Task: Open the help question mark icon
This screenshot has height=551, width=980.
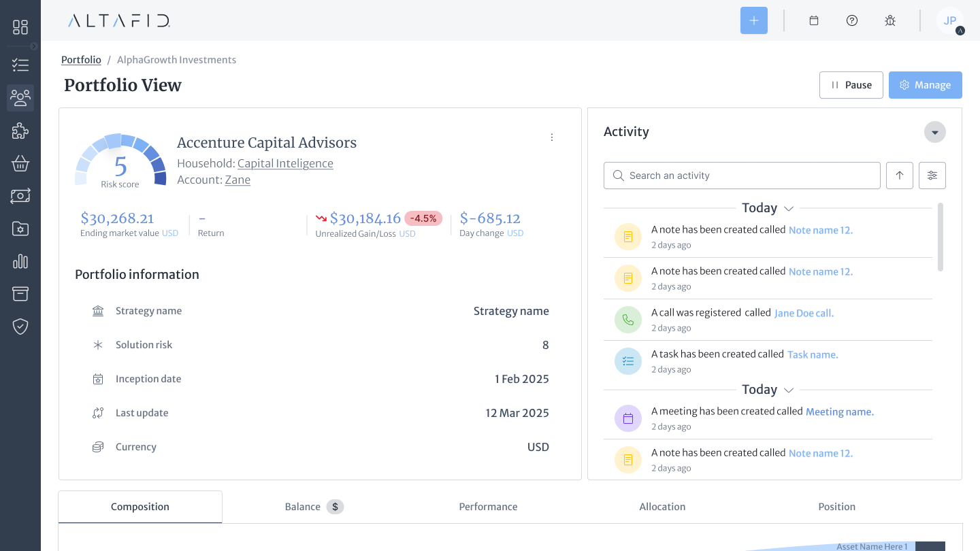Action: coord(852,20)
